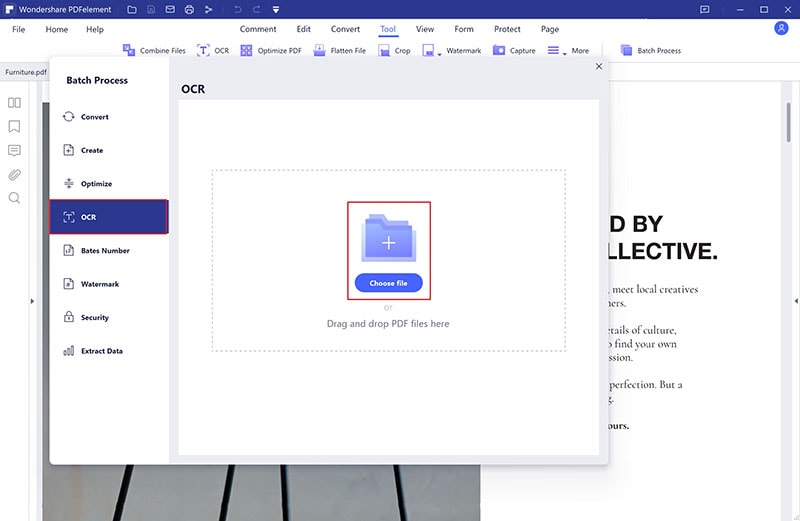
Task: Open the bookmarks sidebar panel
Action: click(14, 126)
